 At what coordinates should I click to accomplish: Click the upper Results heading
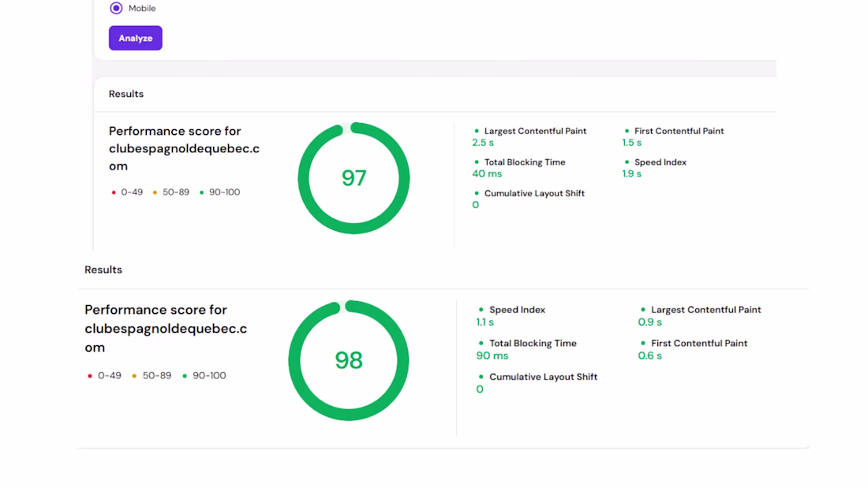(x=126, y=94)
